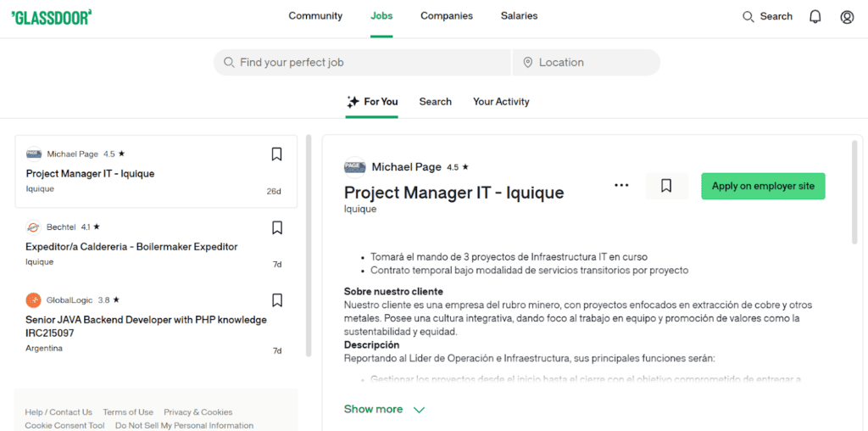Screen dimensions: 868x431
Task: Go to the Companies section
Action: [x=447, y=16]
